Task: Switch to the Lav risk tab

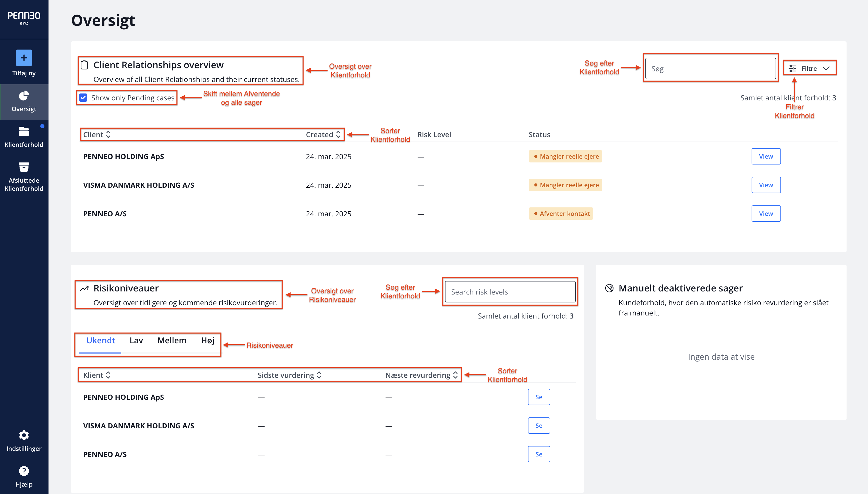Action: 136,341
